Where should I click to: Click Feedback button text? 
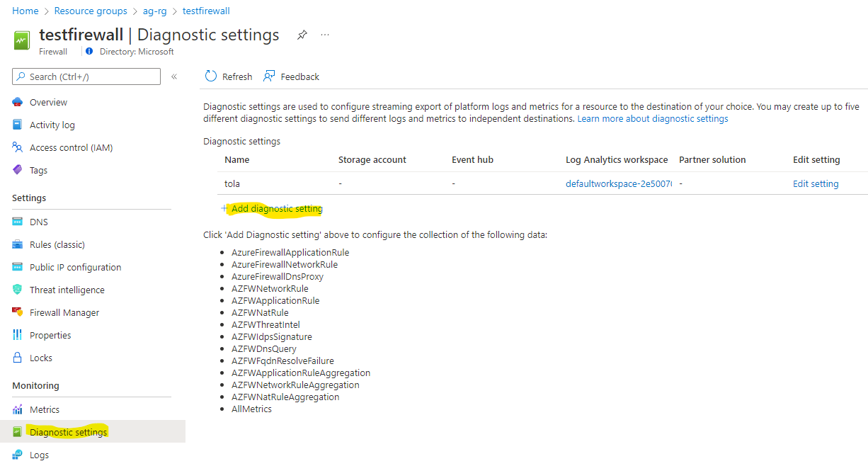(x=300, y=76)
